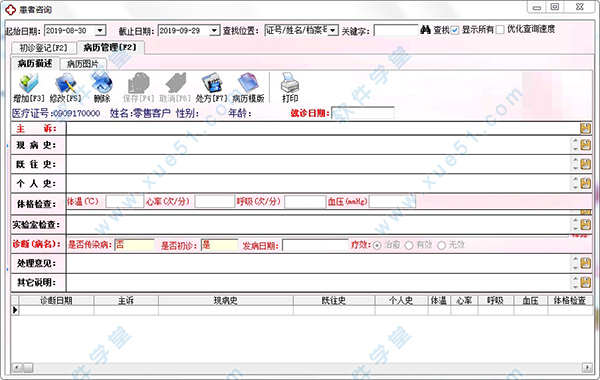Click the horizontal scrollbar right arrow
The height and width of the screenshot is (380, 600).
tap(587, 368)
